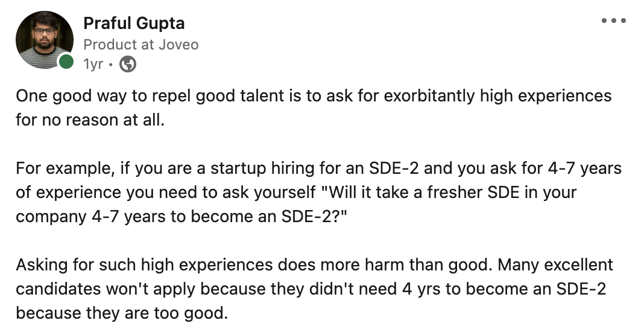The height and width of the screenshot is (332, 644).
Task: Open Praful Gupta's profile photo
Action: [45, 39]
